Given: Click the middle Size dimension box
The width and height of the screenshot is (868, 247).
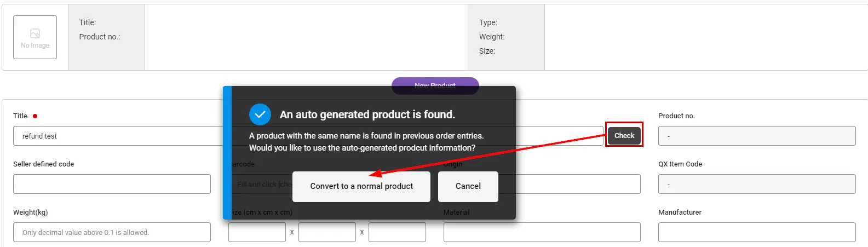Looking at the screenshot, I should point(327,232).
